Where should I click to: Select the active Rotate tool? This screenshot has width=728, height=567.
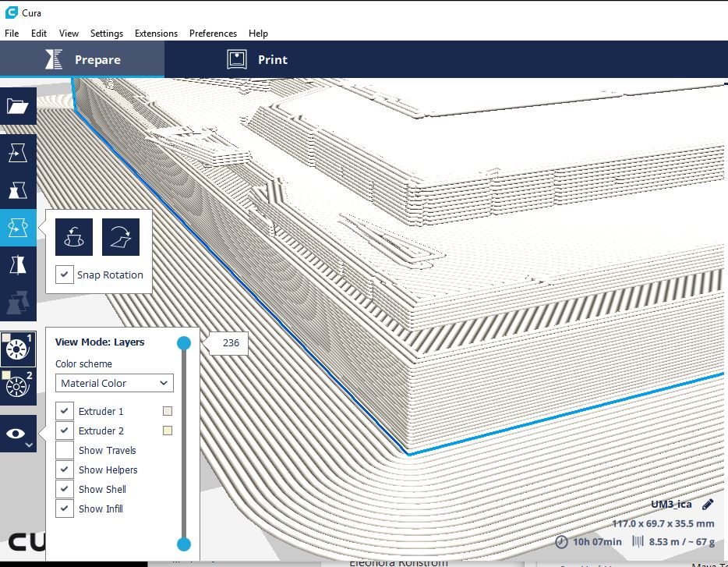pyautogui.click(x=18, y=227)
